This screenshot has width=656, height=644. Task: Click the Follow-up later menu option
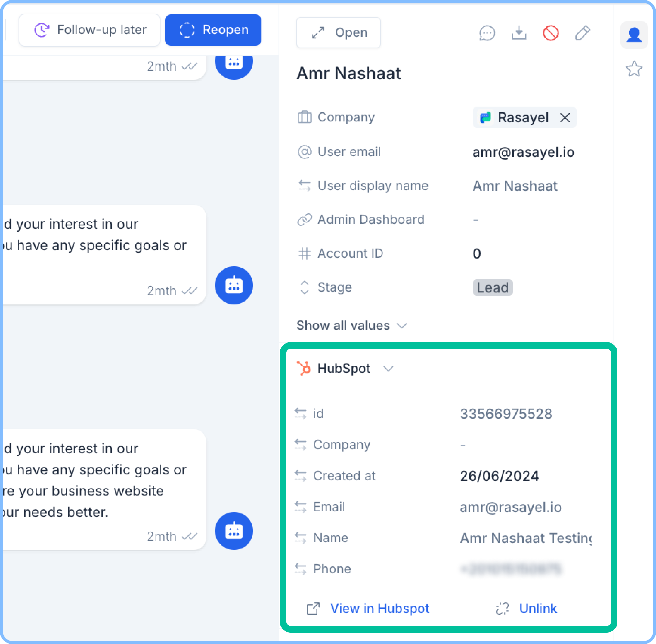coord(89,30)
